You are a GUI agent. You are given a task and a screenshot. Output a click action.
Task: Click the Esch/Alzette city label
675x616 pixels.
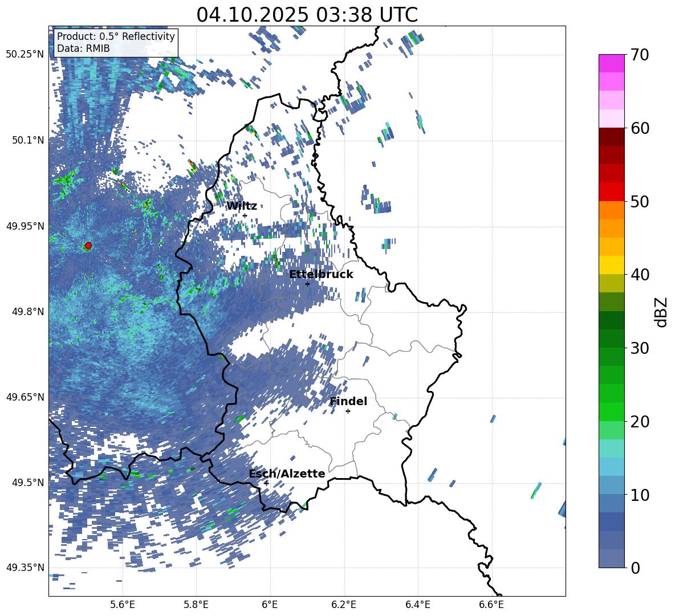(287, 474)
